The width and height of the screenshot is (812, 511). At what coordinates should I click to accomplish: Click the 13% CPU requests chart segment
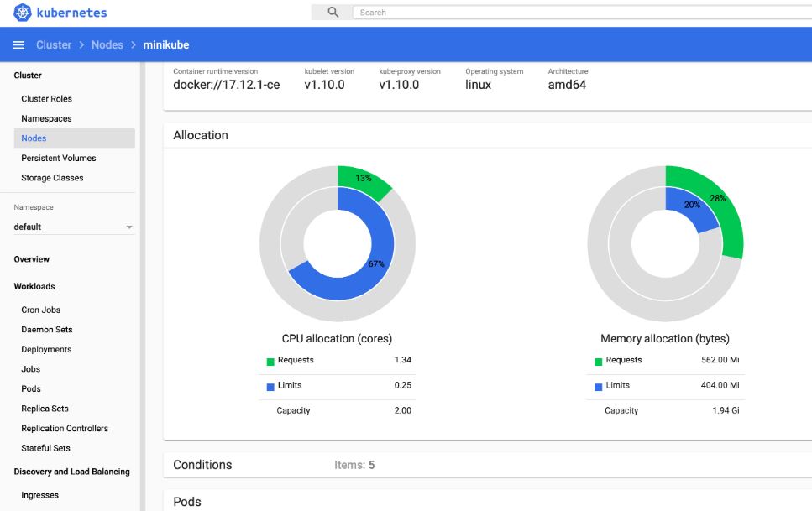coord(364,180)
